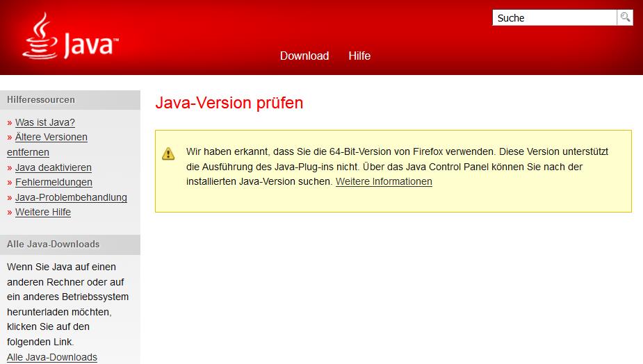
Task: Click the Hilferessourcen sidebar heading
Action: 41,99
